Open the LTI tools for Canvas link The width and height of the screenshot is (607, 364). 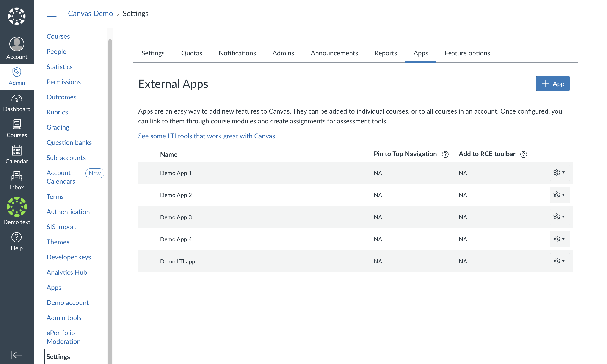coord(207,136)
